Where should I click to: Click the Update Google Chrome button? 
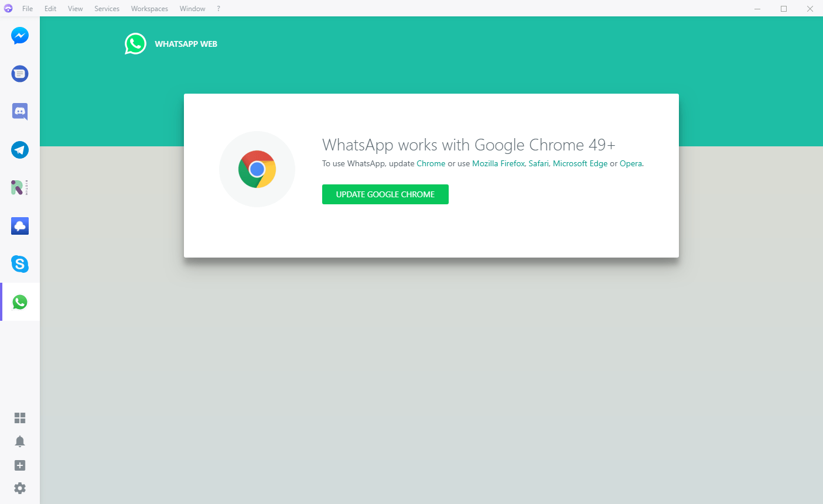pos(385,194)
